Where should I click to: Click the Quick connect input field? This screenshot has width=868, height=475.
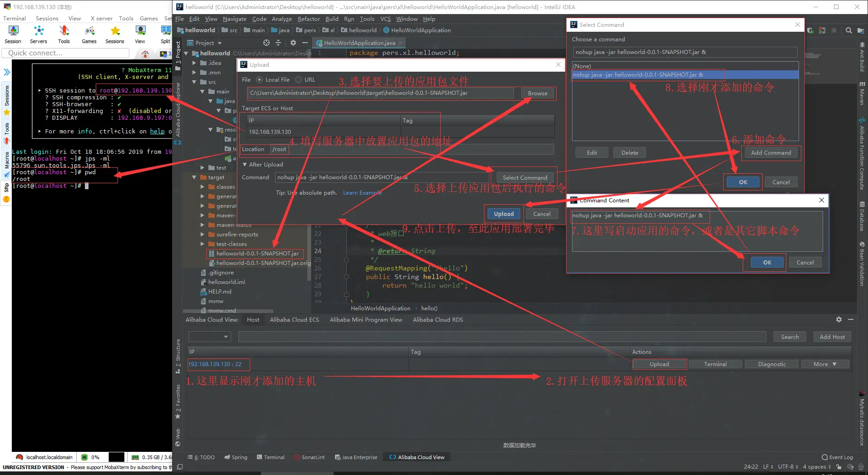66,53
